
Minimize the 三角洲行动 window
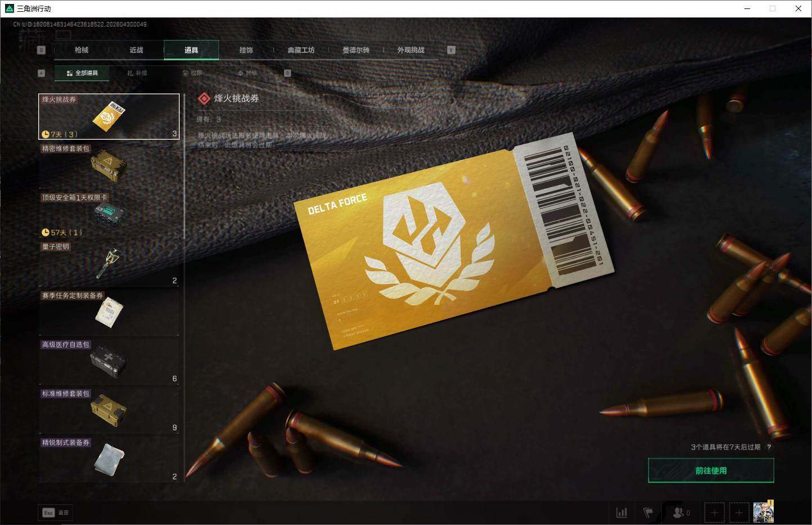pos(747,8)
